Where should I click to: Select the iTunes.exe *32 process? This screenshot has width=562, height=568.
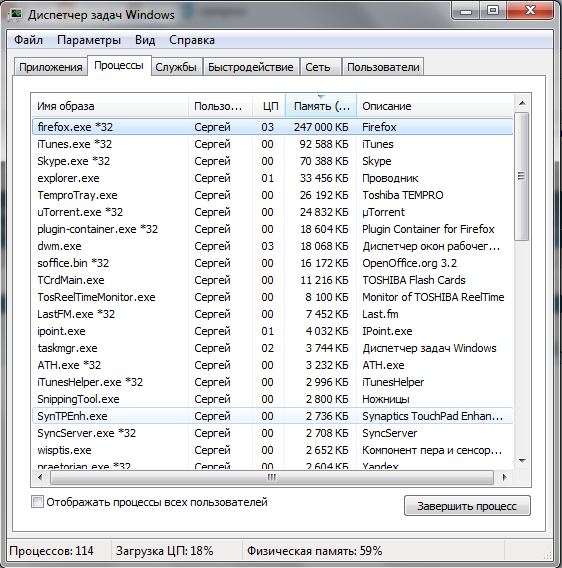272,144
